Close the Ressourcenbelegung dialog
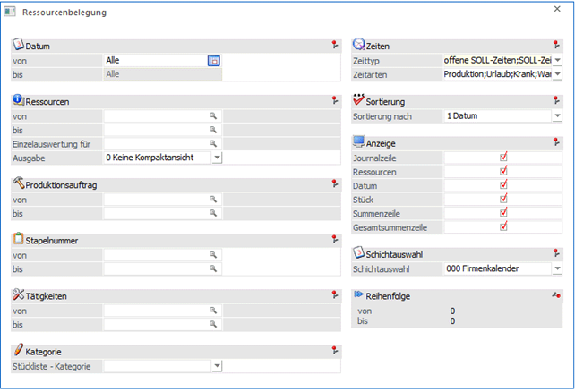Screen dimensions: 575x392 coord(557,11)
